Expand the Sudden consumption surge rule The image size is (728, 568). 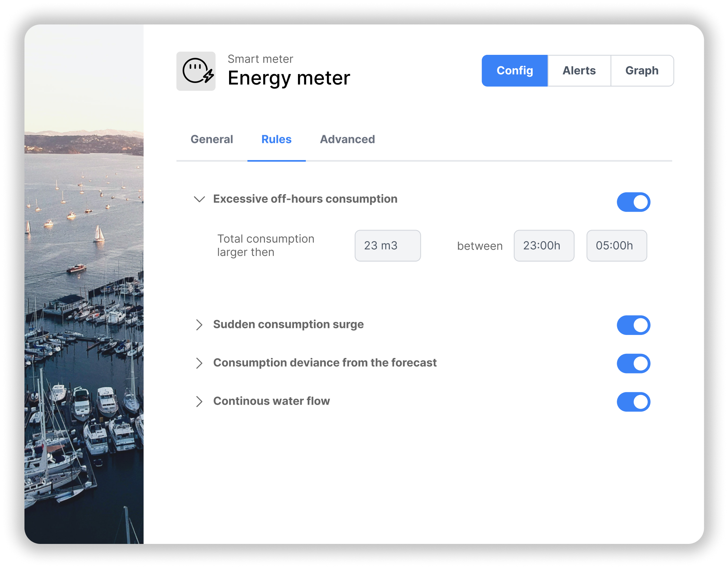click(199, 325)
